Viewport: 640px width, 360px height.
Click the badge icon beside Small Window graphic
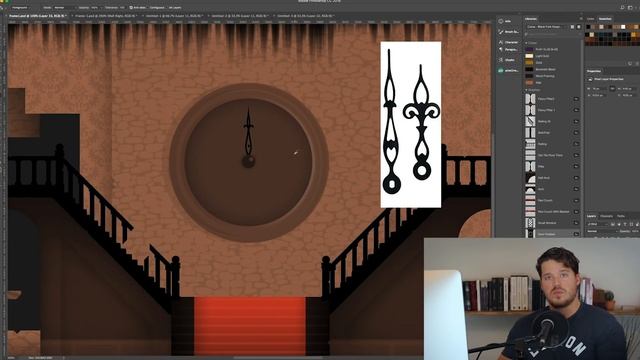pos(576,223)
